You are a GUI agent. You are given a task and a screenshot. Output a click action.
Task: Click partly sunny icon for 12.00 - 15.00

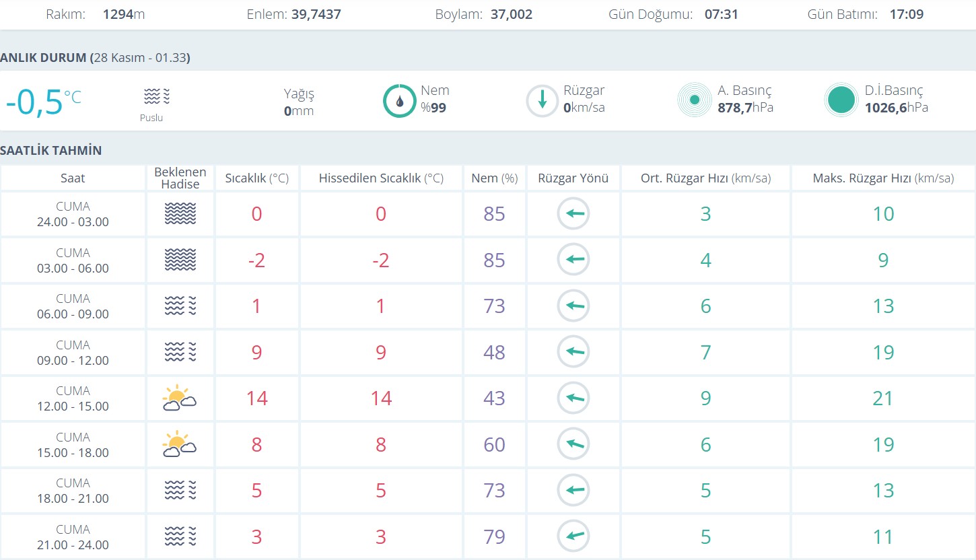(x=179, y=398)
